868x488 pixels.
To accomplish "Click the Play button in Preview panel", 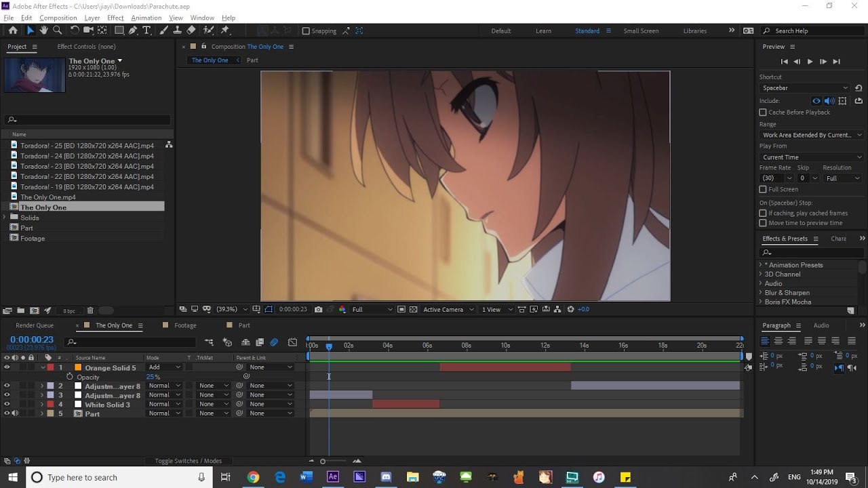I will pos(810,62).
